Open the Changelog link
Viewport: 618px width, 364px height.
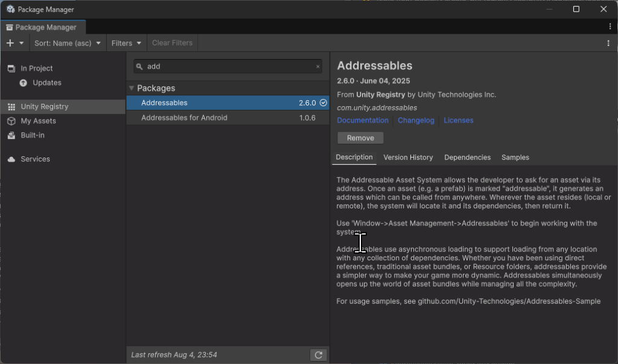click(x=416, y=121)
